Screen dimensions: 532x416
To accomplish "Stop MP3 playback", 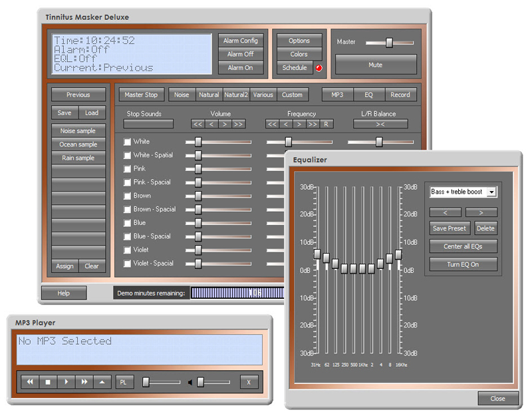I will pyautogui.click(x=48, y=382).
